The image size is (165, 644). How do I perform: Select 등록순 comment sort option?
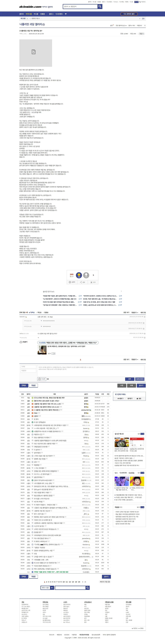[32, 313]
